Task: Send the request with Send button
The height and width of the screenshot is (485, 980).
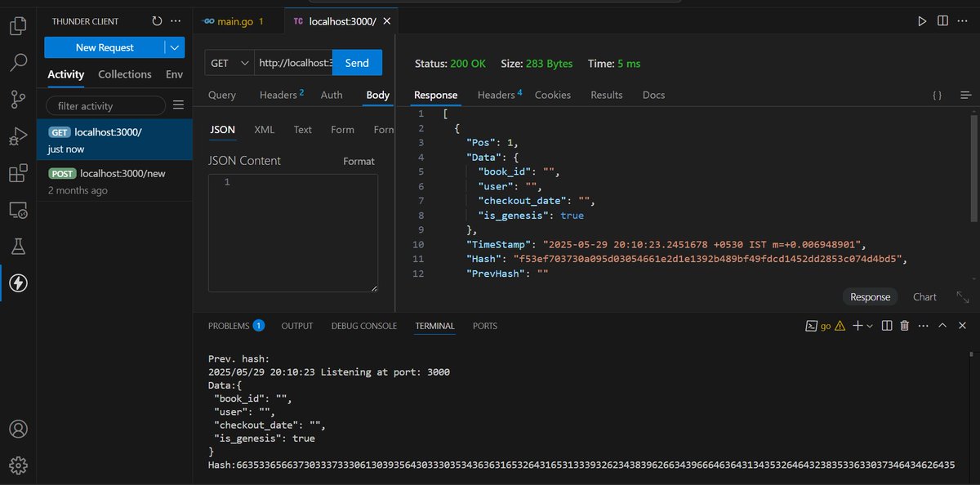Action: point(357,63)
